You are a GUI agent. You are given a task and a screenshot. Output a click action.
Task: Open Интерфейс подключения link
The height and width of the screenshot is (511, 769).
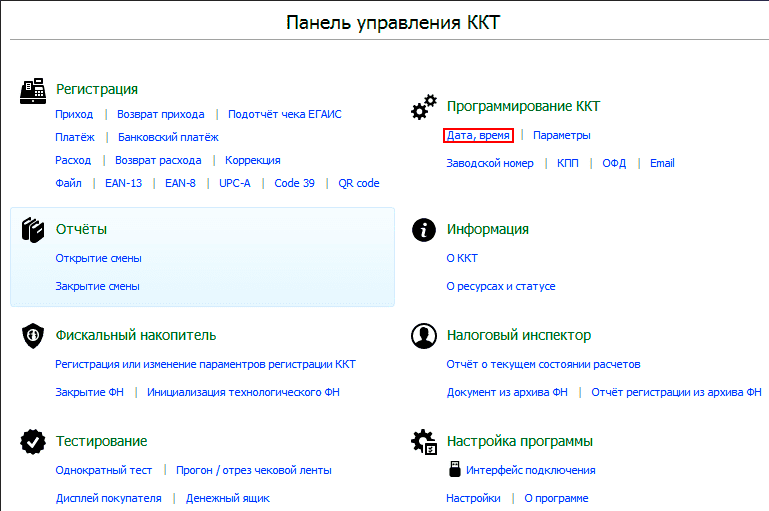click(531, 470)
